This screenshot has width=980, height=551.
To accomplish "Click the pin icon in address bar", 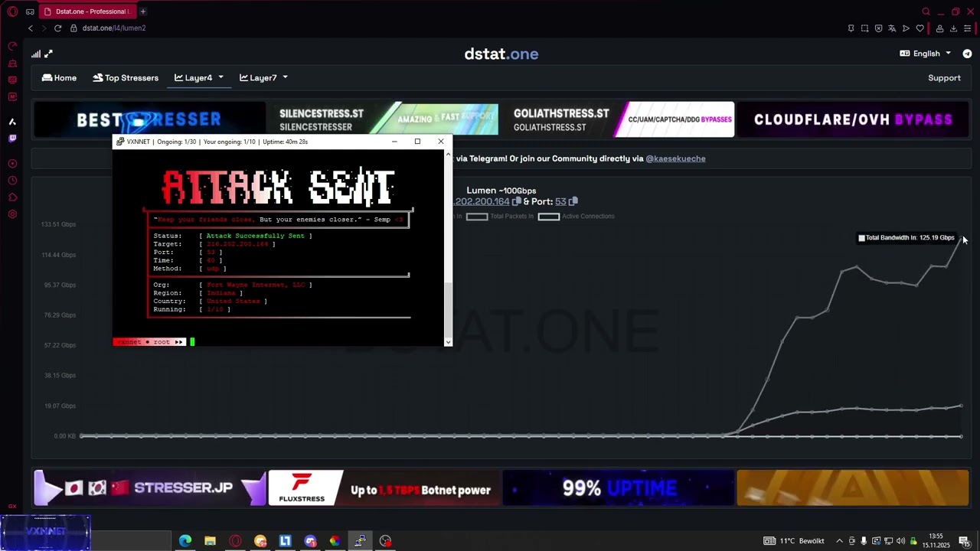I will 851,28.
